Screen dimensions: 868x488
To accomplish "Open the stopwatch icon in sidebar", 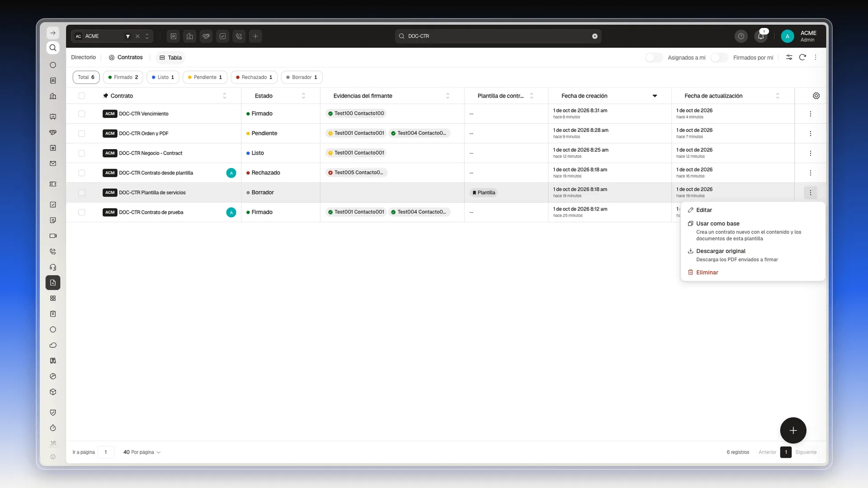I will click(53, 428).
